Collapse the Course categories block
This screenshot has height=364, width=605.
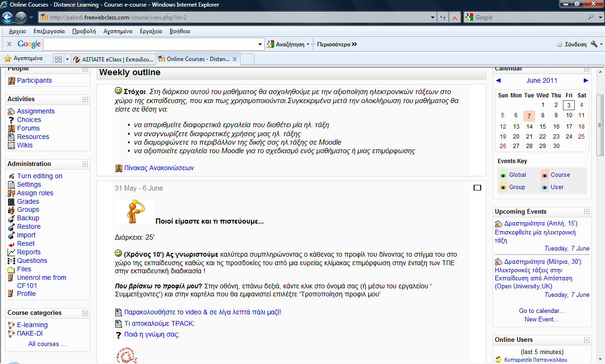tap(85, 313)
